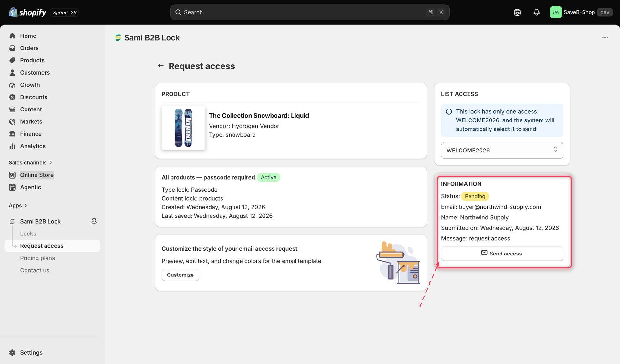
Task: Click the email buyer@northwind-supply.com
Action: tap(500, 207)
